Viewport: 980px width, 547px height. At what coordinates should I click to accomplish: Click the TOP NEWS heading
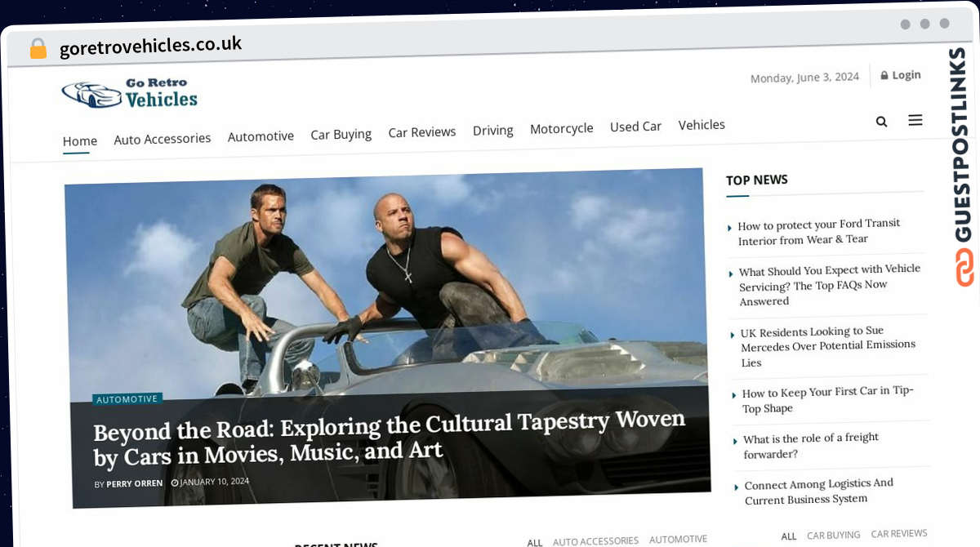point(757,180)
